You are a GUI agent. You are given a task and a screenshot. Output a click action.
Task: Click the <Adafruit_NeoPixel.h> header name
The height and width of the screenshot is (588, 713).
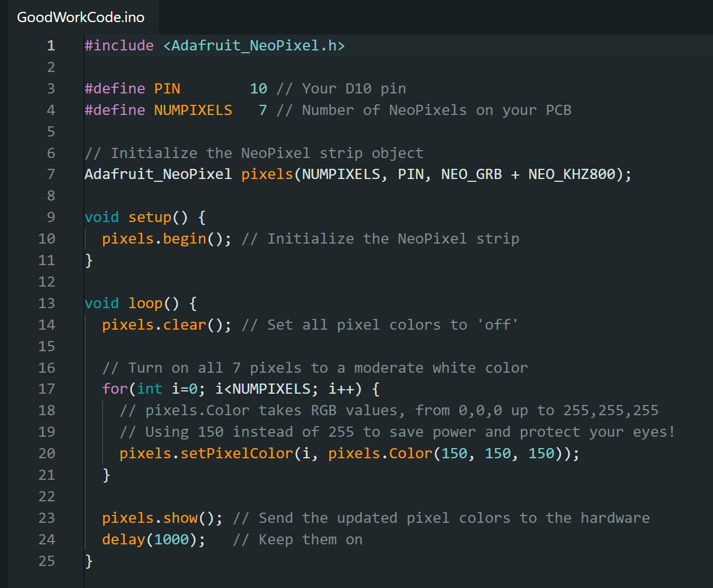click(x=254, y=45)
